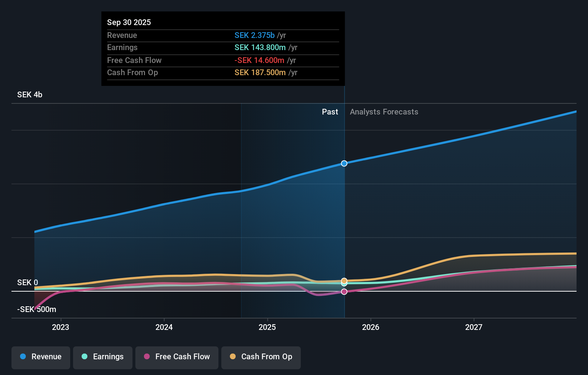This screenshot has width=588, height=375.
Task: Click the yellow dot in Cash From Op legend
Action: 233,357
